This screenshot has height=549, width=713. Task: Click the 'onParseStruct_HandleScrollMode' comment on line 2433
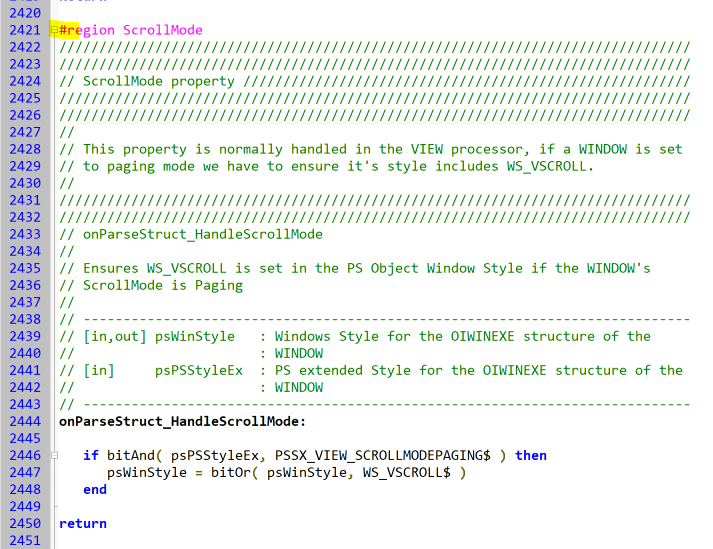203,234
